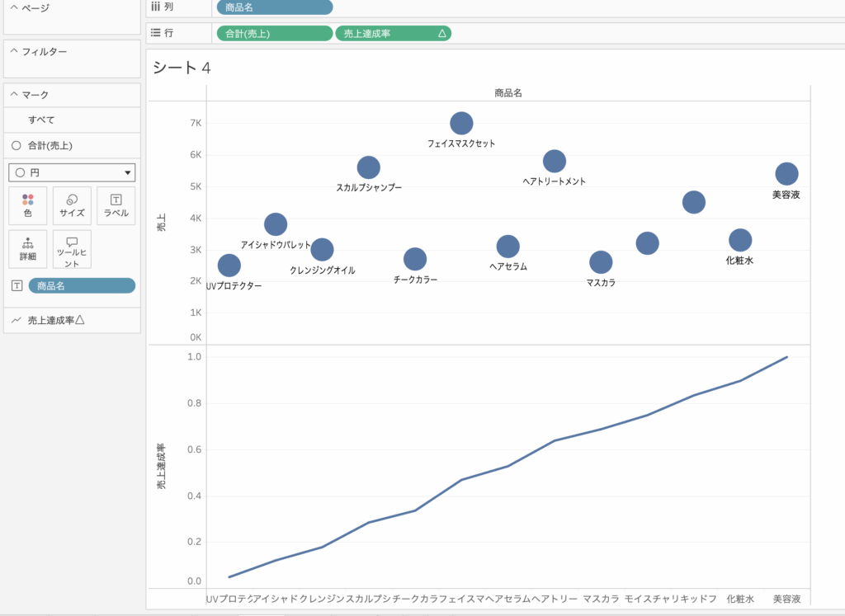Click line chart icon for 売上達成率 marks
The image size is (845, 616).
[x=17, y=321]
